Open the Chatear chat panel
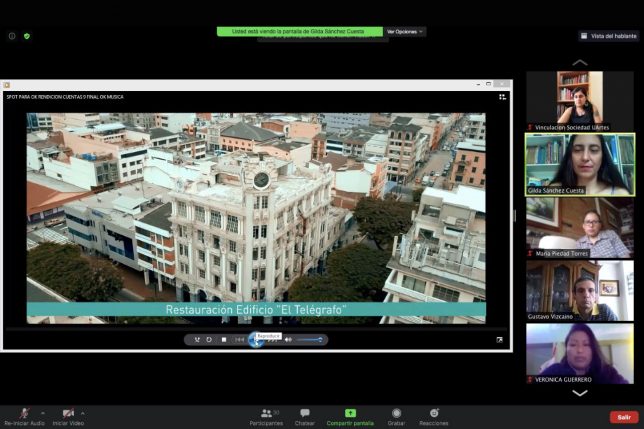 pos(304,416)
